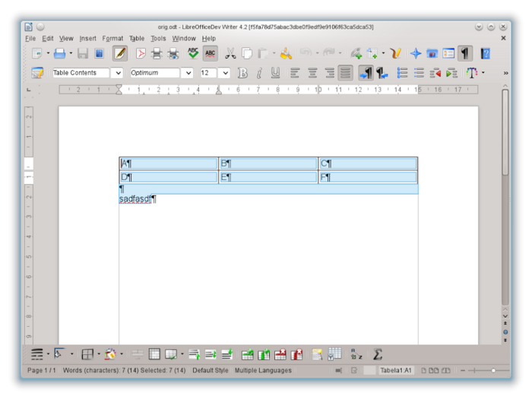Click the Open file icon

[x=59, y=53]
